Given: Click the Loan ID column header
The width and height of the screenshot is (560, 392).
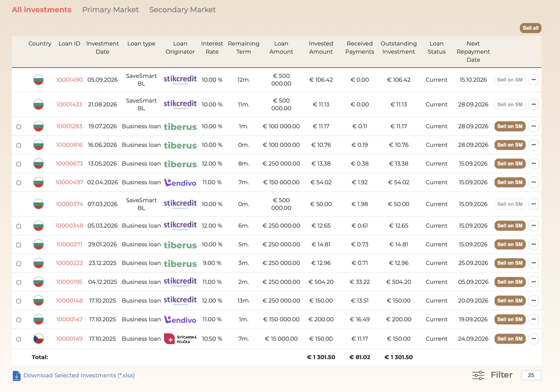Looking at the screenshot, I should pos(69,44).
